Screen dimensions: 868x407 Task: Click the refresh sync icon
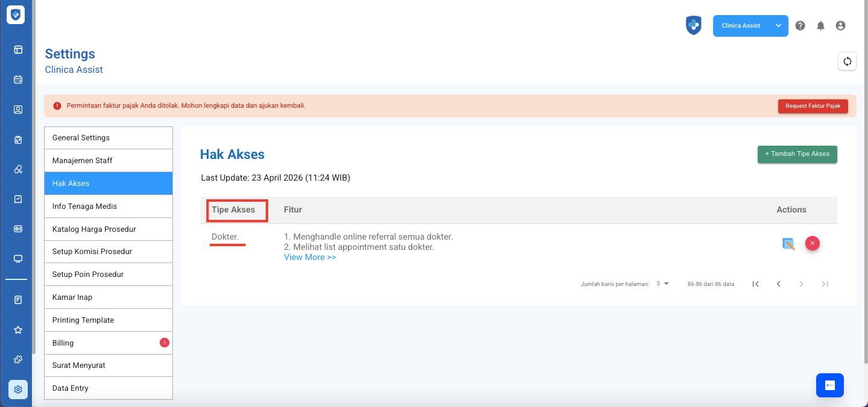[x=847, y=61]
